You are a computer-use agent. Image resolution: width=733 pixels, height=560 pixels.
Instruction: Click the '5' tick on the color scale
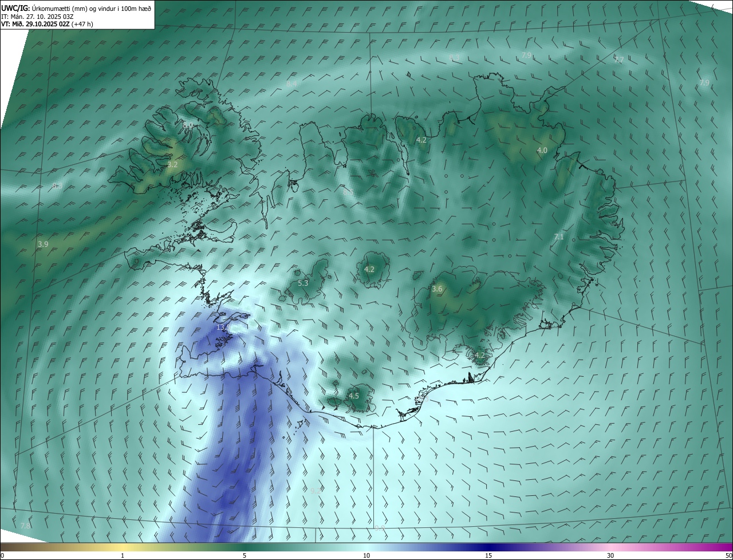coord(245,555)
